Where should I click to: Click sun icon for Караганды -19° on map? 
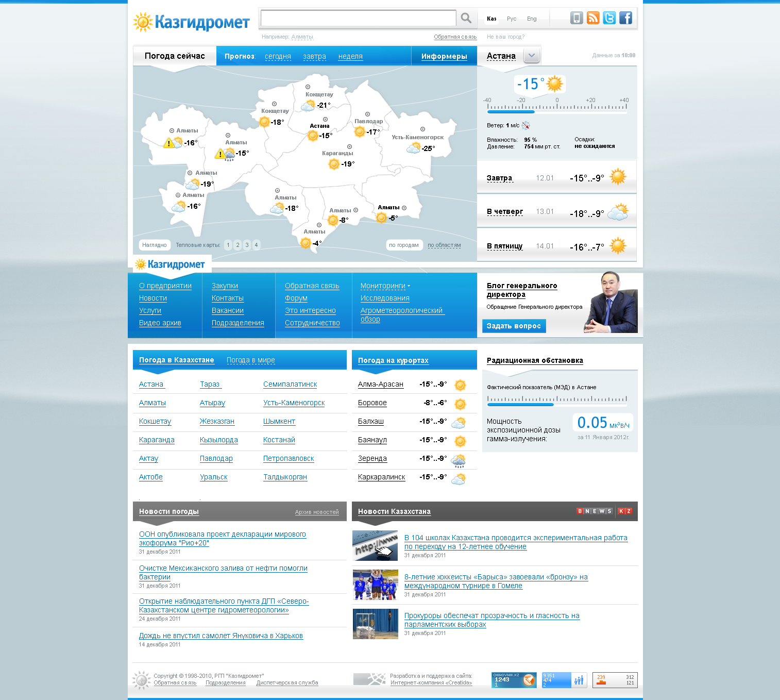pyautogui.click(x=334, y=164)
